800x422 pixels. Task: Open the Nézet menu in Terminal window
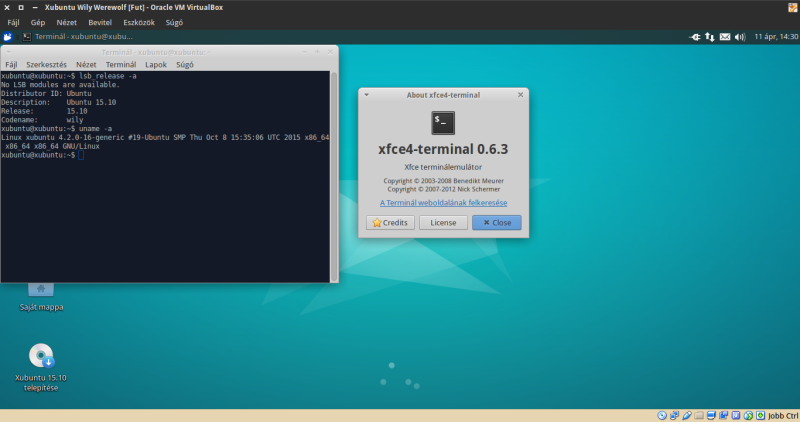(x=86, y=65)
